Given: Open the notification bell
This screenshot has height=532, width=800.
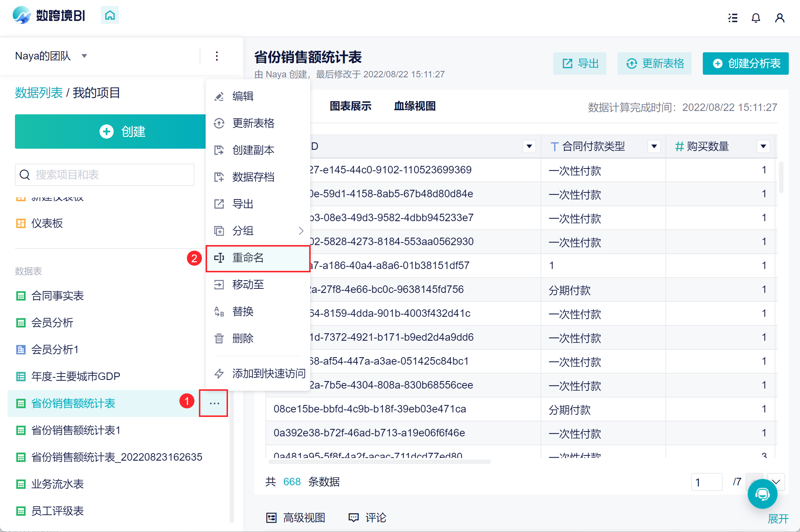Looking at the screenshot, I should (756, 18).
